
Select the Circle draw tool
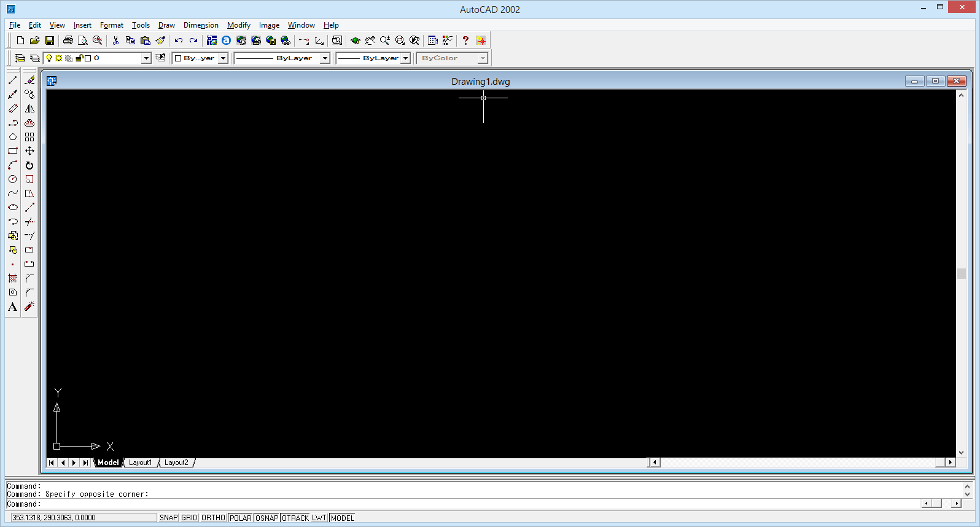click(13, 179)
